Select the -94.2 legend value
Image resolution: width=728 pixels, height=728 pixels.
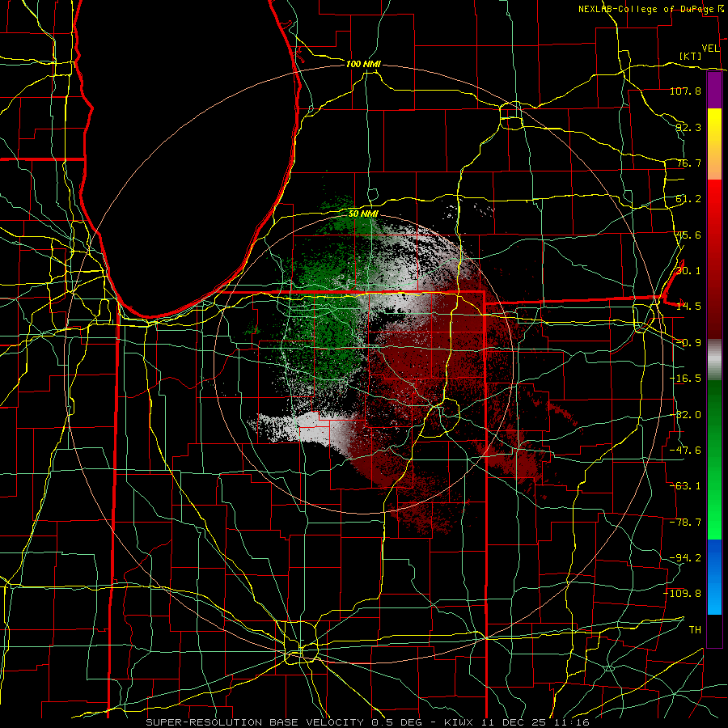[x=685, y=558]
